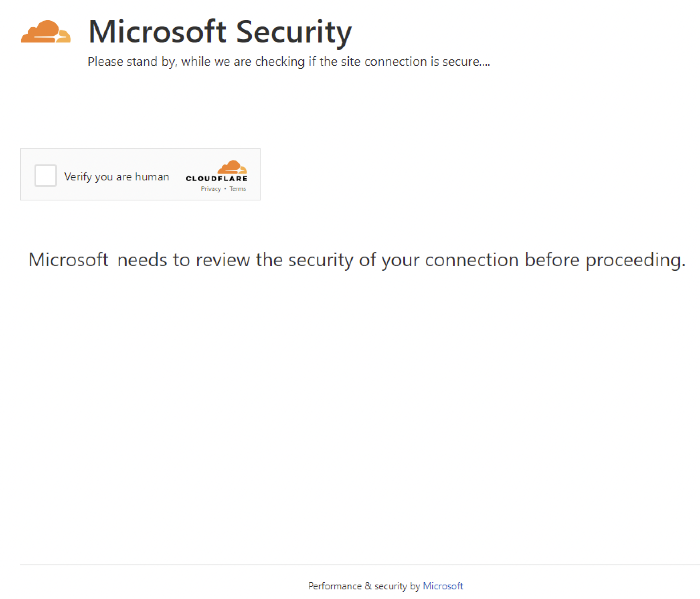Image resolution: width=700 pixels, height=599 pixels.
Task: Click the Verify you are human label text
Action: click(x=117, y=176)
